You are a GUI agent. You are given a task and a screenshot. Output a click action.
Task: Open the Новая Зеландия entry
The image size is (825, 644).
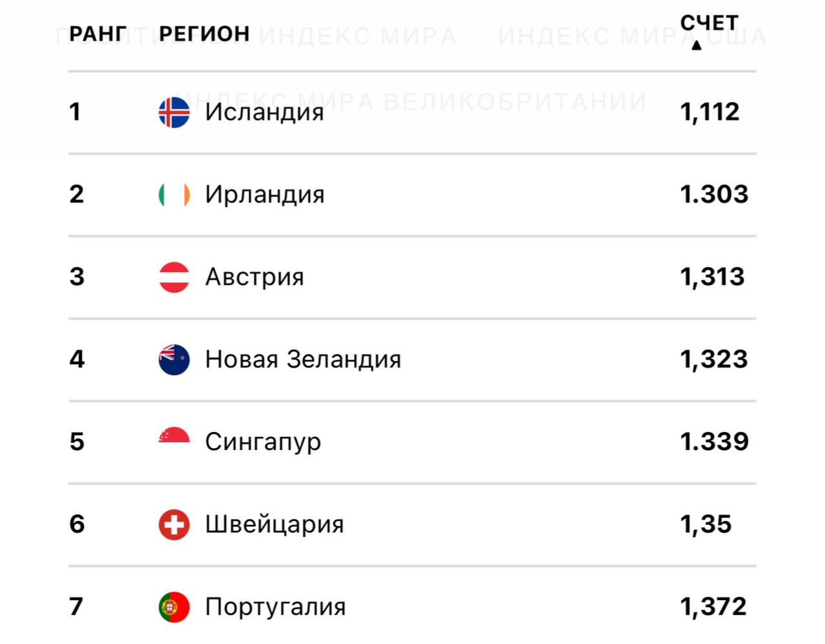point(303,360)
